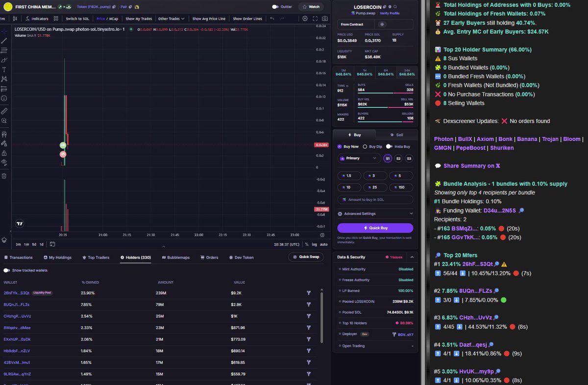Hide all drawings with eye icon

tap(4, 162)
